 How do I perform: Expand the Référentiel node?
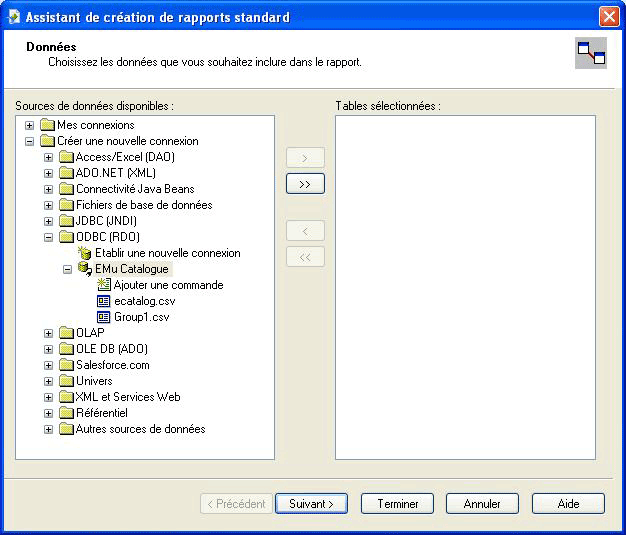48,413
